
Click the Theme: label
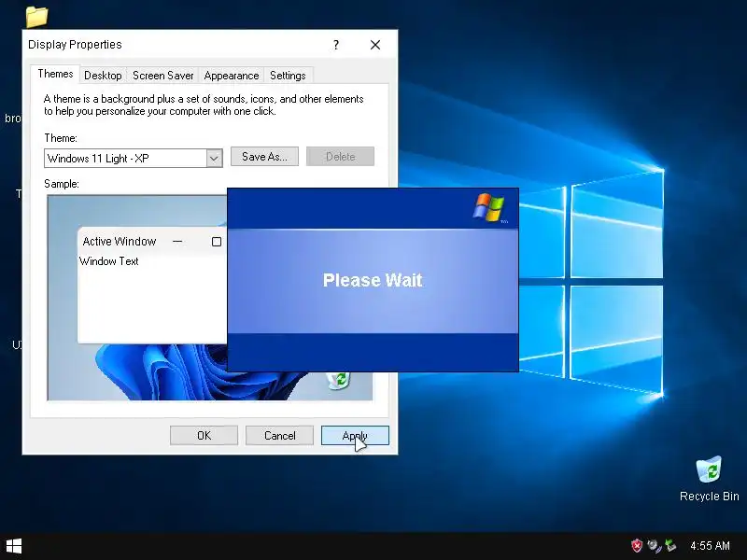(61, 138)
